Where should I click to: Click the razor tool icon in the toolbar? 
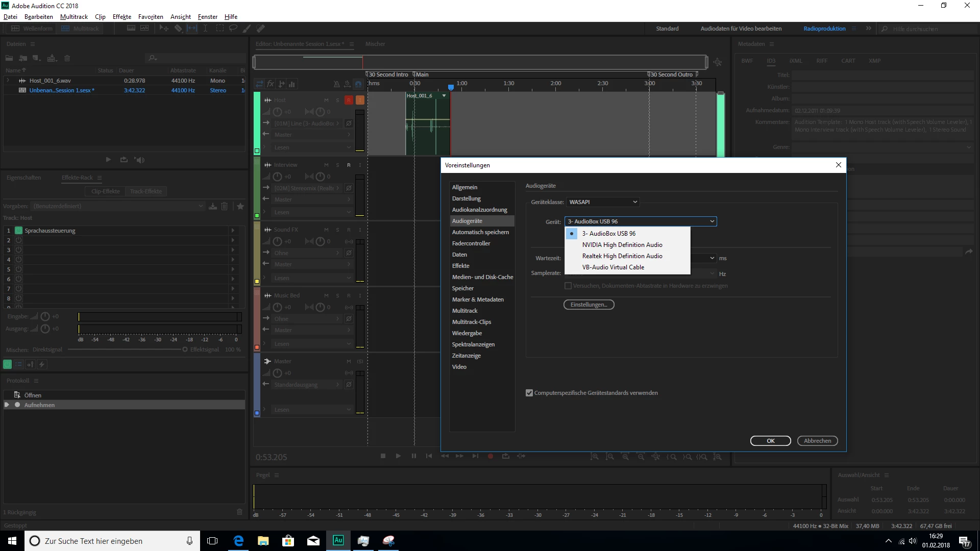178,29
